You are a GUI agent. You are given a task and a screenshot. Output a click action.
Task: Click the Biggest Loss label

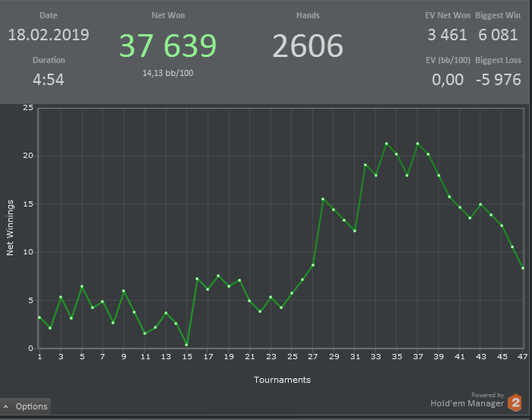click(498, 60)
